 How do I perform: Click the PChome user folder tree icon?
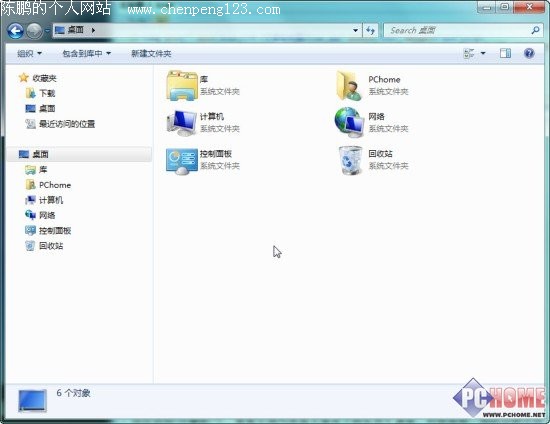tap(31, 184)
